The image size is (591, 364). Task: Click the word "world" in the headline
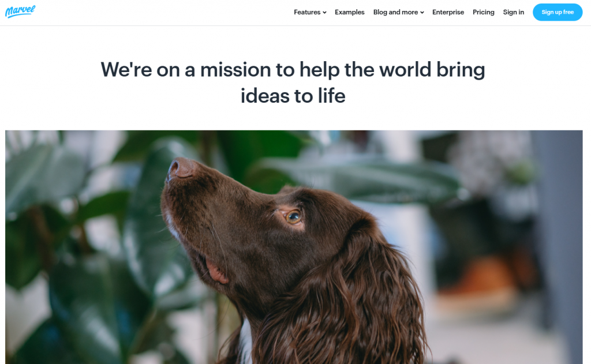(405, 70)
